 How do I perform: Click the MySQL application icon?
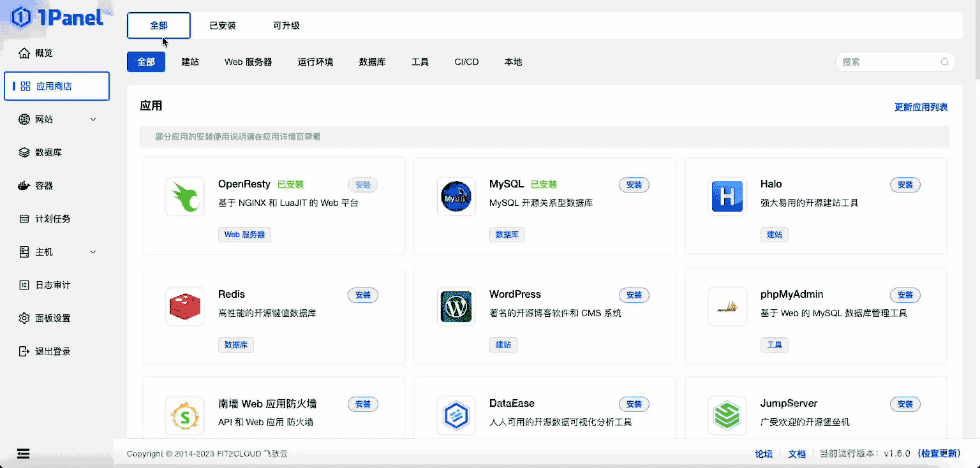(x=456, y=196)
